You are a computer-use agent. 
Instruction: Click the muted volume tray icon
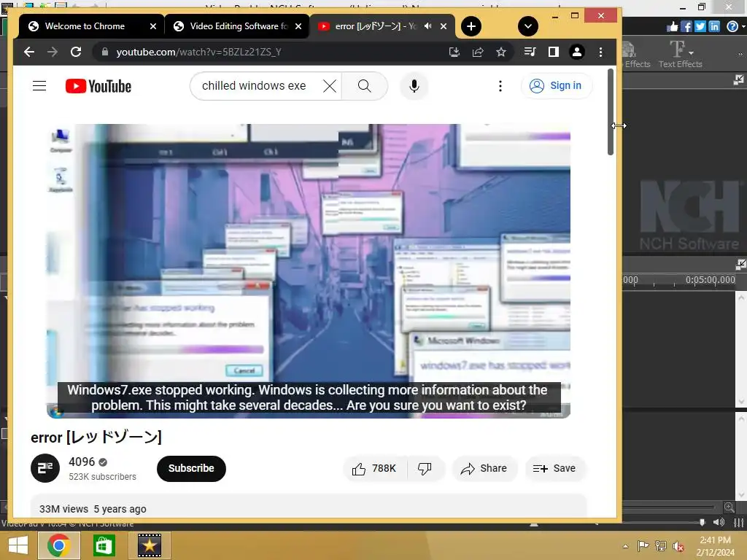pyautogui.click(x=678, y=546)
